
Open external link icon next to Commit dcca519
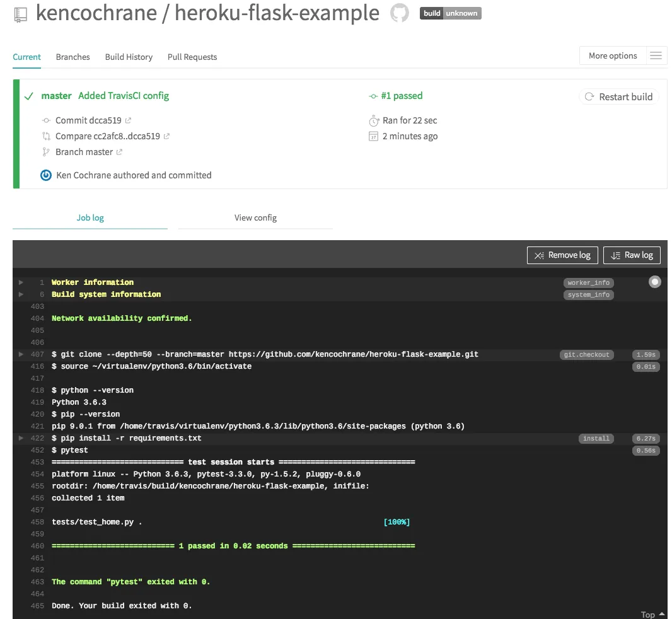tap(128, 120)
